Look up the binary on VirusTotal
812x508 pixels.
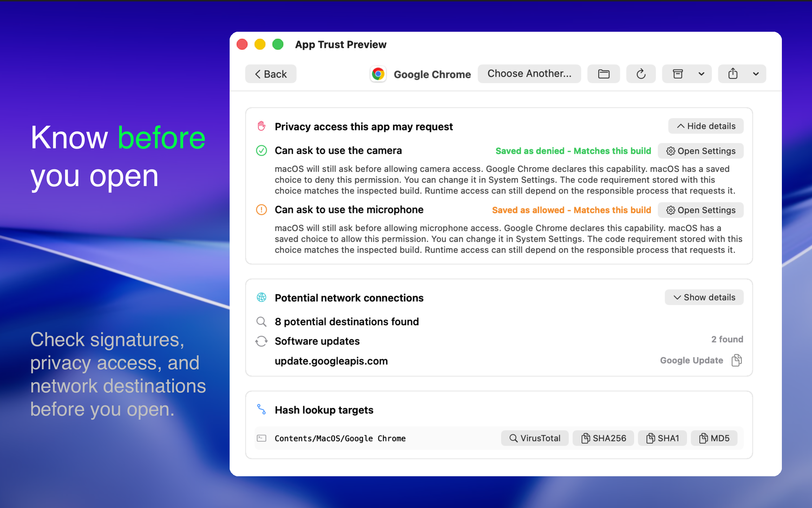click(535, 438)
